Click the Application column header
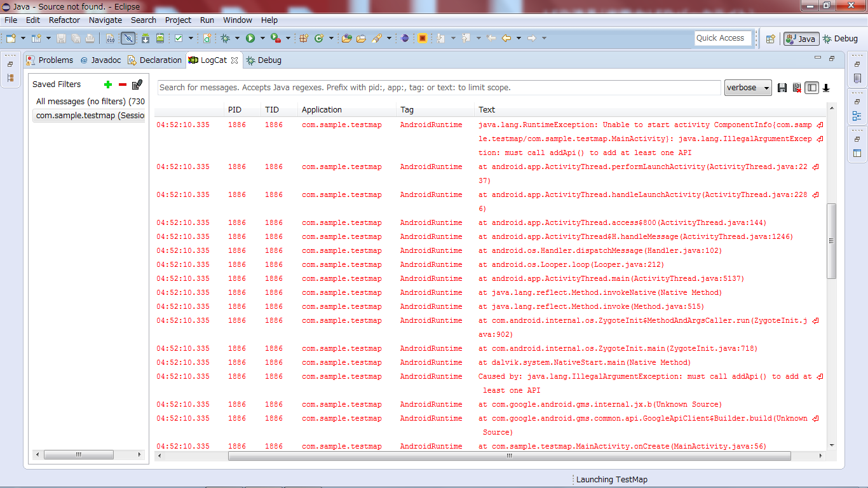 [347, 109]
